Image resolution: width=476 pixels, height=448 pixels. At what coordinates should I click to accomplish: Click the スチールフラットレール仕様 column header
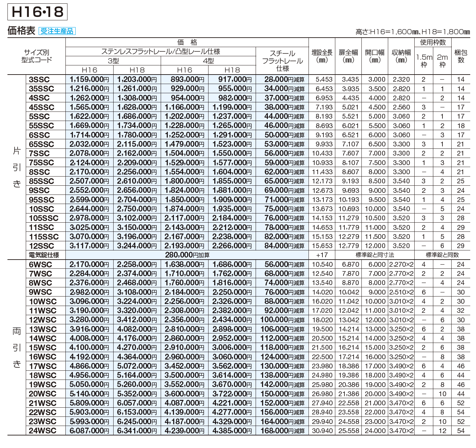[282, 61]
